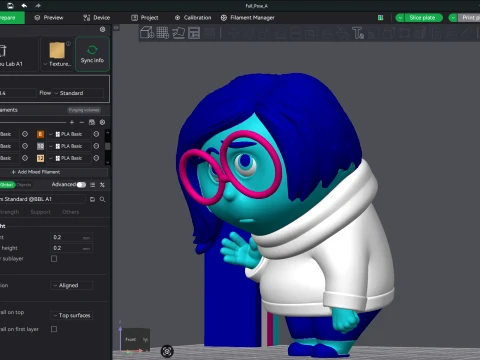Open PLA Basic dropdown for filament 12
Viewport: 480px width, 360px height.
(x=69, y=158)
